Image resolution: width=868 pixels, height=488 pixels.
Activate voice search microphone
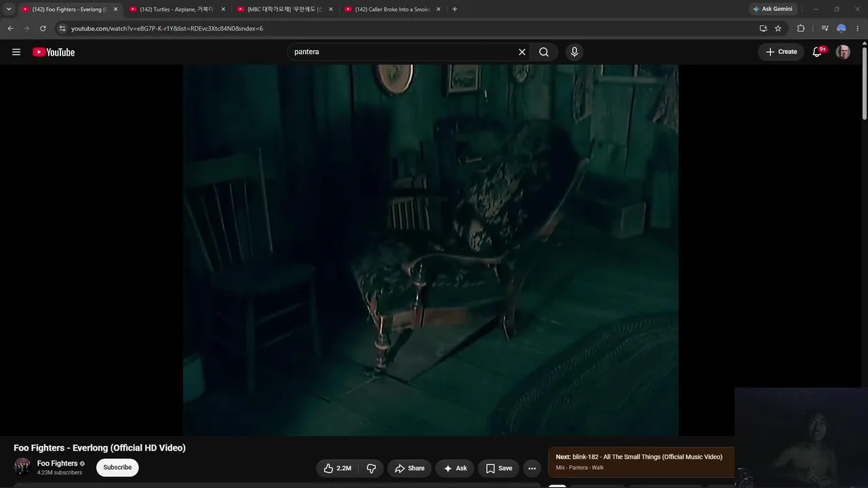tap(574, 52)
